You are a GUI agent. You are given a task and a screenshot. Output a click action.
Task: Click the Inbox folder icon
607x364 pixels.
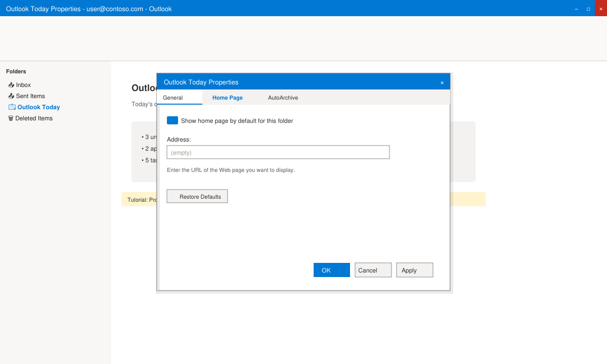[x=11, y=85]
